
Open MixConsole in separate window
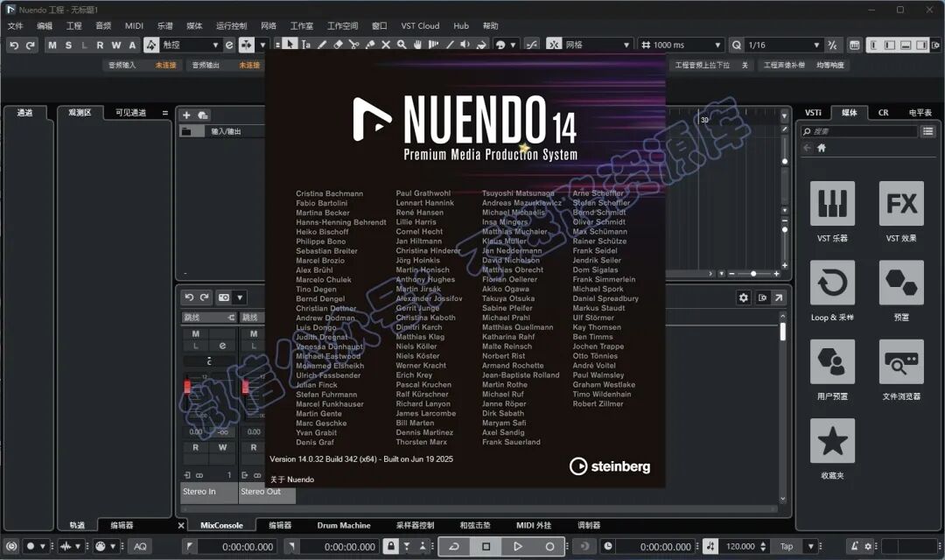pyautogui.click(x=780, y=297)
